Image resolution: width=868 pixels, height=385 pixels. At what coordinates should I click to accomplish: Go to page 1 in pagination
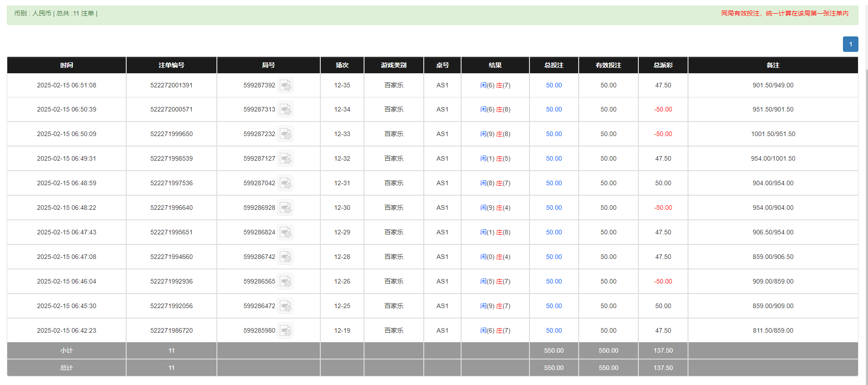[850, 44]
